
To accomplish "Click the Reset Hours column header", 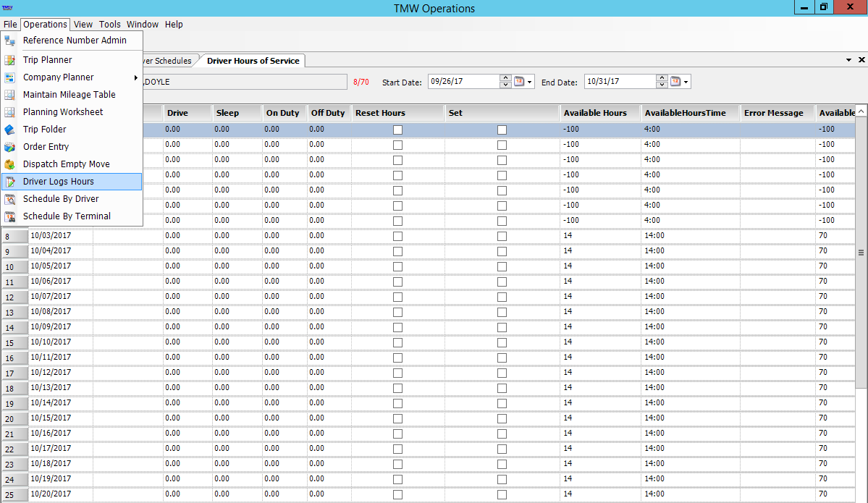I will 398,113.
